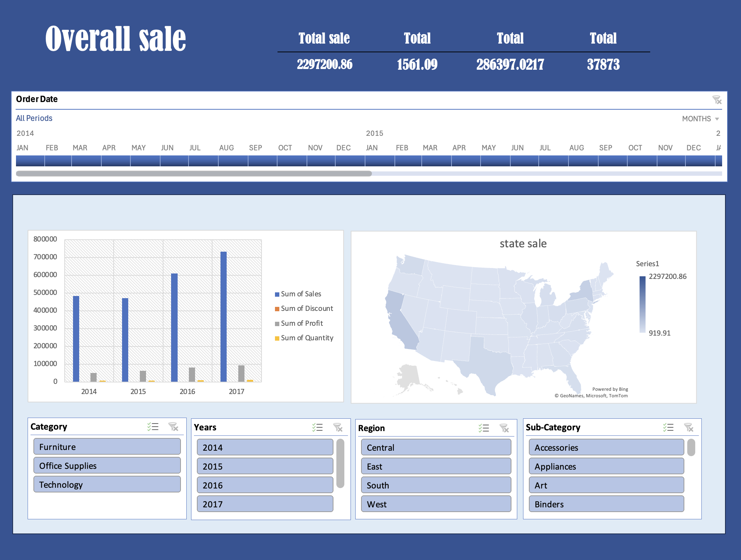Screen dimensions: 741x560
Task: Select the 2016 year slicer item
Action: (265, 485)
